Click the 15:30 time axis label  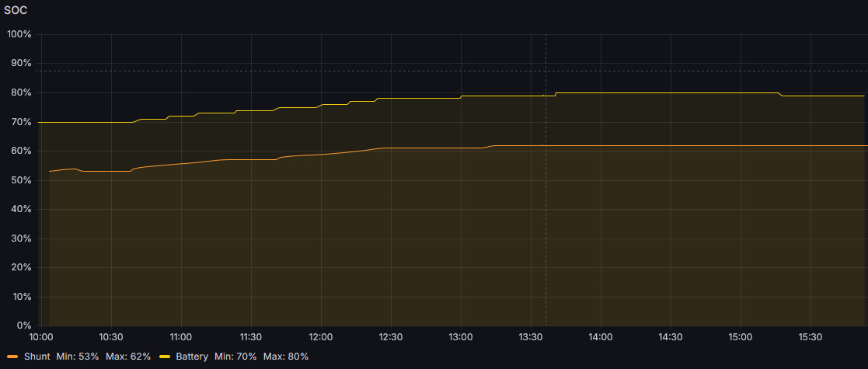(x=810, y=336)
